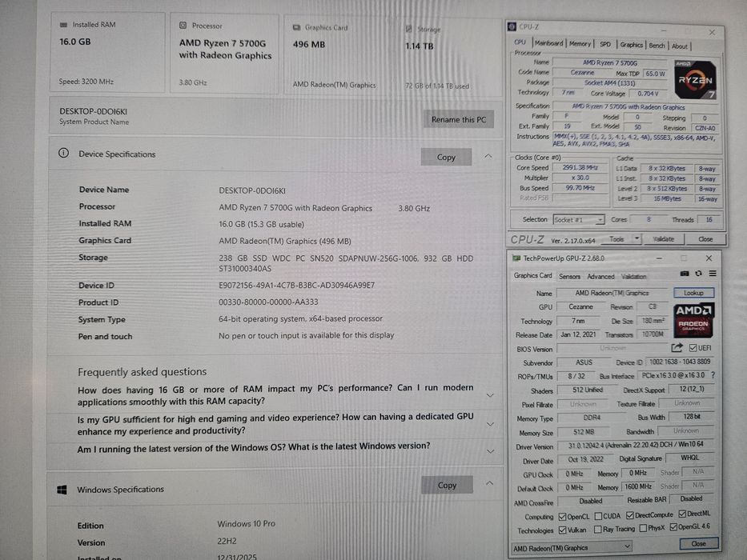Open the GPU-Z hamburger menu
Screen dimensions: 747x560
pyautogui.click(x=713, y=274)
